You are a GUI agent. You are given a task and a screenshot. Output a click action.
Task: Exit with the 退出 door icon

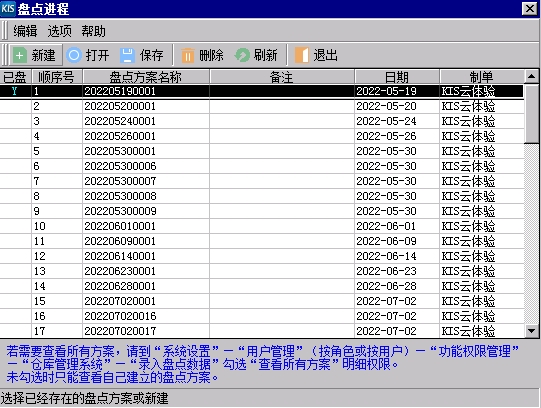point(302,55)
